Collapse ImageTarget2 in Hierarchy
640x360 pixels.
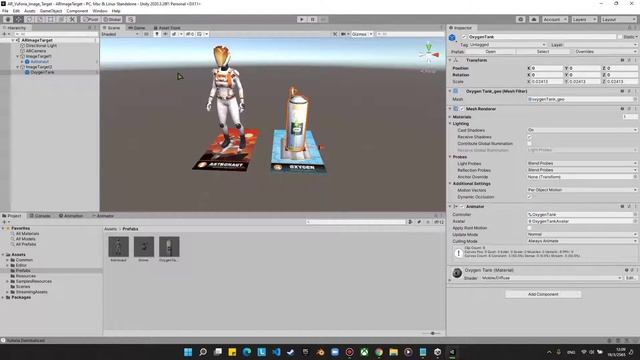18,67
